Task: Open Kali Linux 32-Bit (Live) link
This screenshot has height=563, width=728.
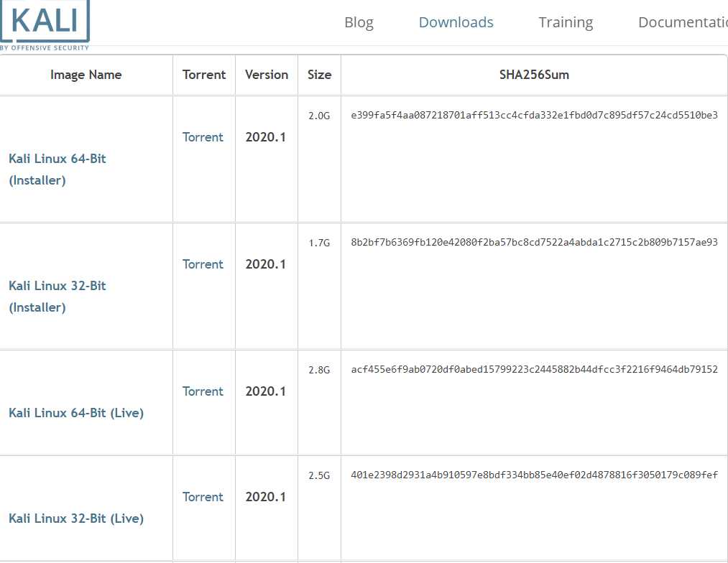Action: tap(76, 518)
